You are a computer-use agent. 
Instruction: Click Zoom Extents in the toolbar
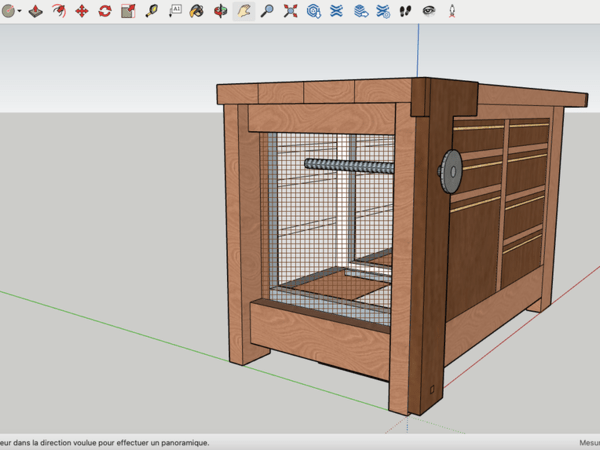(290, 11)
